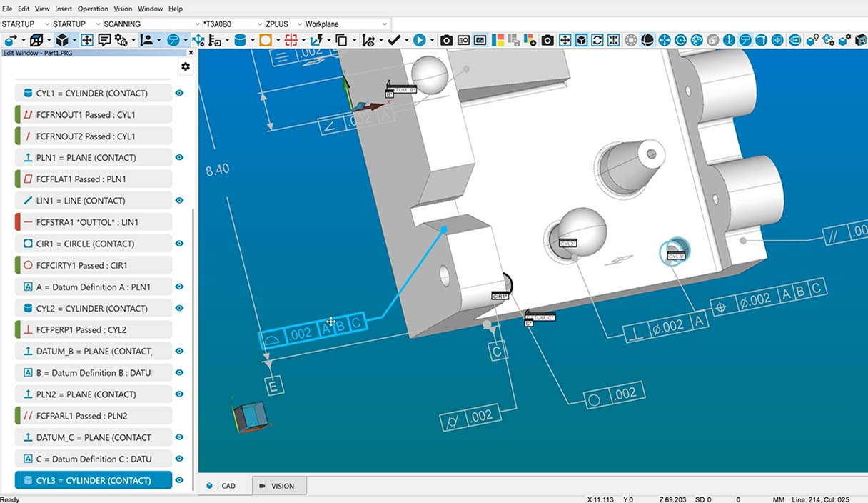Click the solid black sphere view icon
Image resolution: width=868 pixels, height=503 pixels.
pos(647,41)
